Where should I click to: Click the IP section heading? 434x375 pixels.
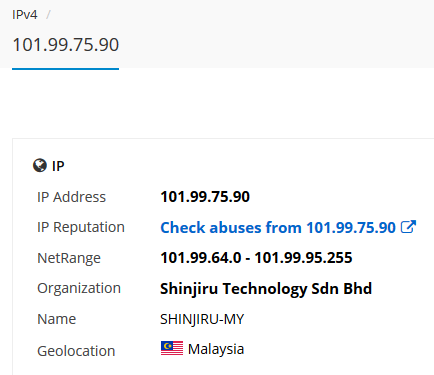pos(58,166)
